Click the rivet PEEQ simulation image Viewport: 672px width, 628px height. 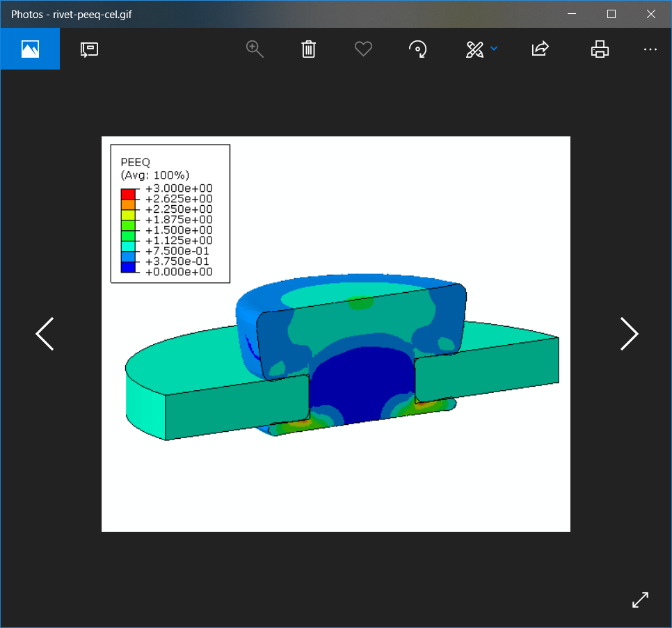click(335, 334)
